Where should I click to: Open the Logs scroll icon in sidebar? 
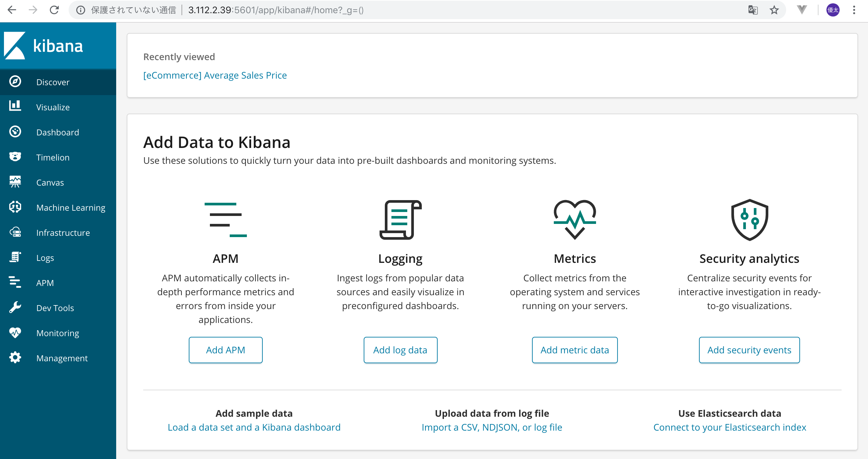pos(15,257)
